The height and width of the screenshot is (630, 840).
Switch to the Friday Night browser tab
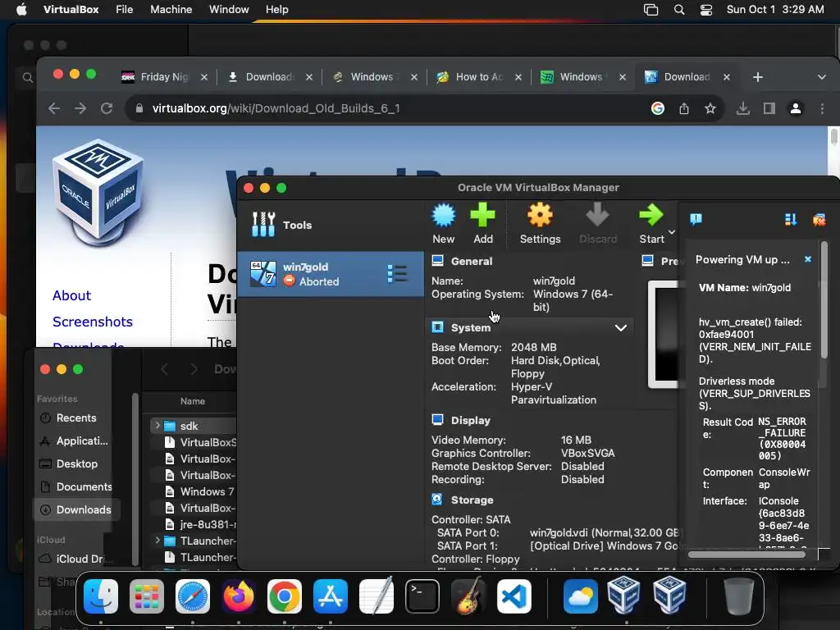click(164, 77)
